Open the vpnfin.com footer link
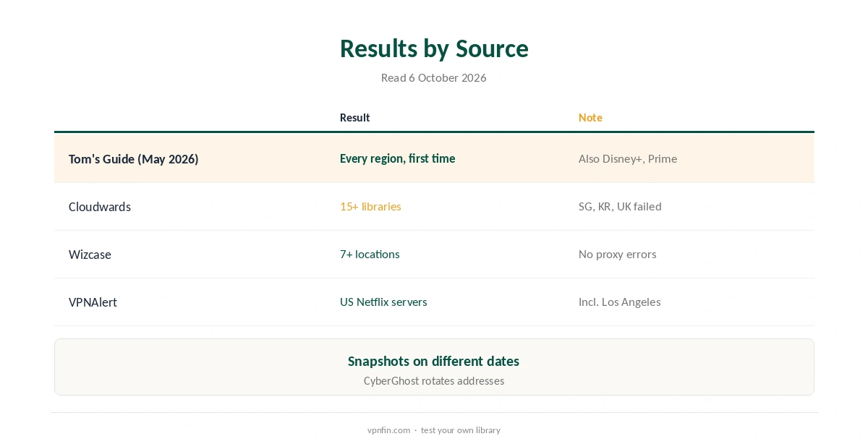 (388, 430)
